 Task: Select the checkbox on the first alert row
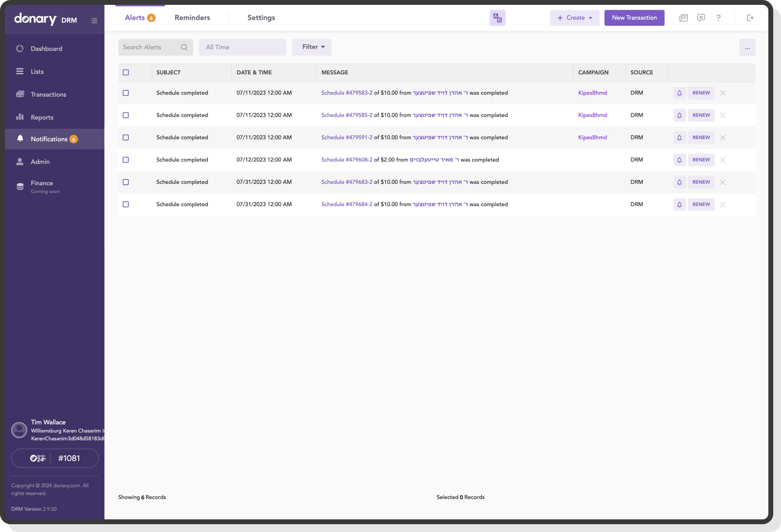tap(126, 93)
